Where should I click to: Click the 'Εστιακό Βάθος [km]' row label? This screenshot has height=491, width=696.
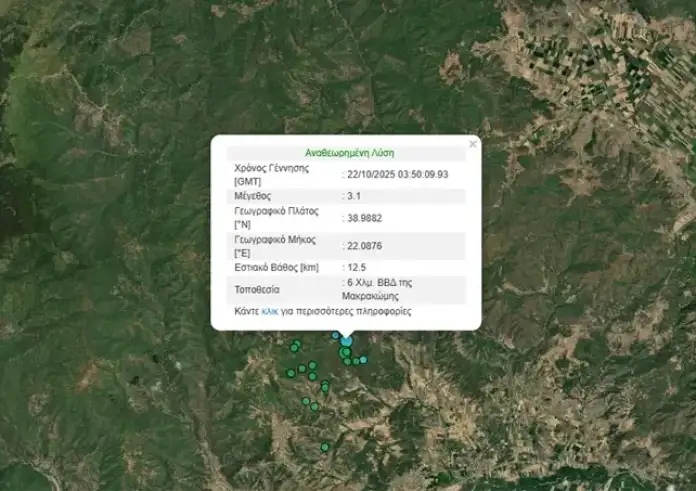click(x=275, y=267)
